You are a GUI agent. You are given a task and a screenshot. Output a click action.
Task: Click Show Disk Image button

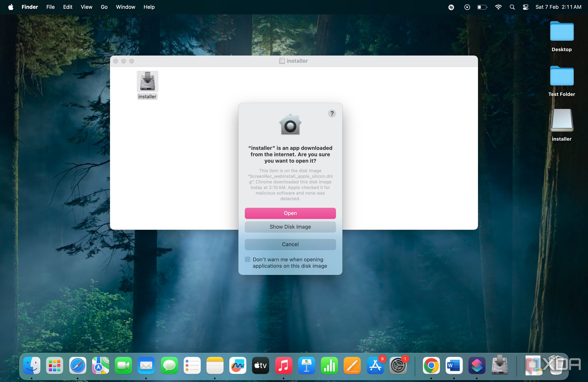tap(290, 227)
